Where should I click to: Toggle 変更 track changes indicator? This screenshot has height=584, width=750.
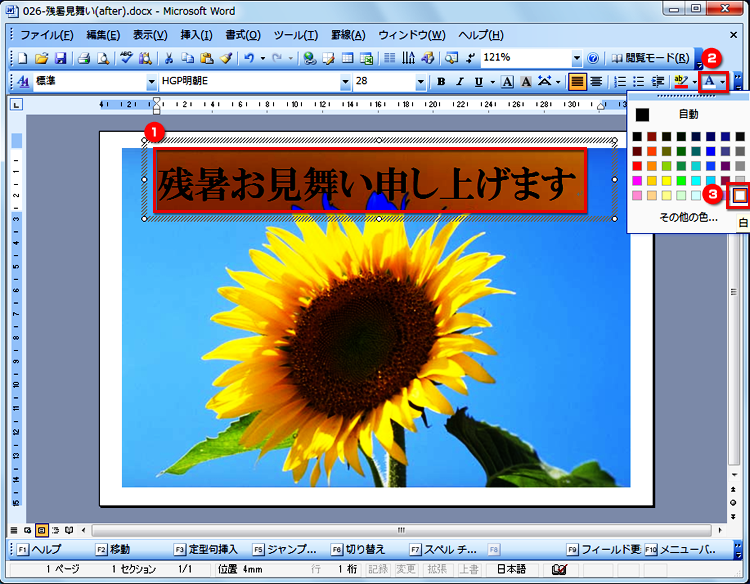pyautogui.click(x=406, y=569)
